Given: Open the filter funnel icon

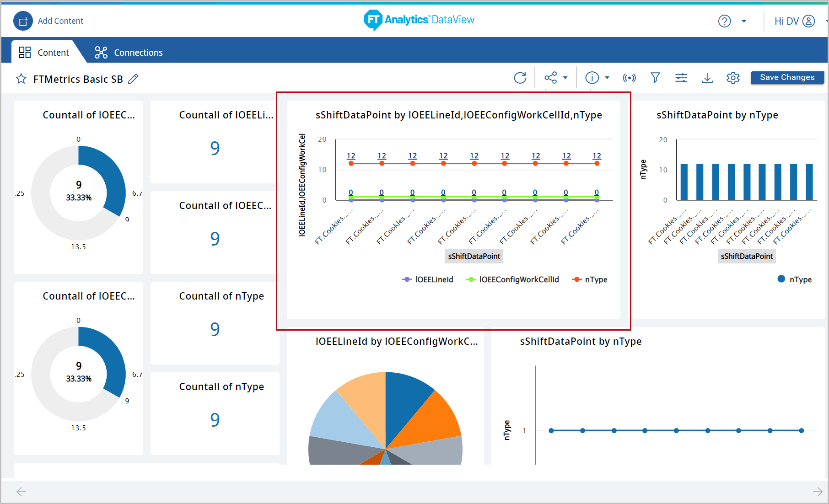Looking at the screenshot, I should [x=655, y=78].
